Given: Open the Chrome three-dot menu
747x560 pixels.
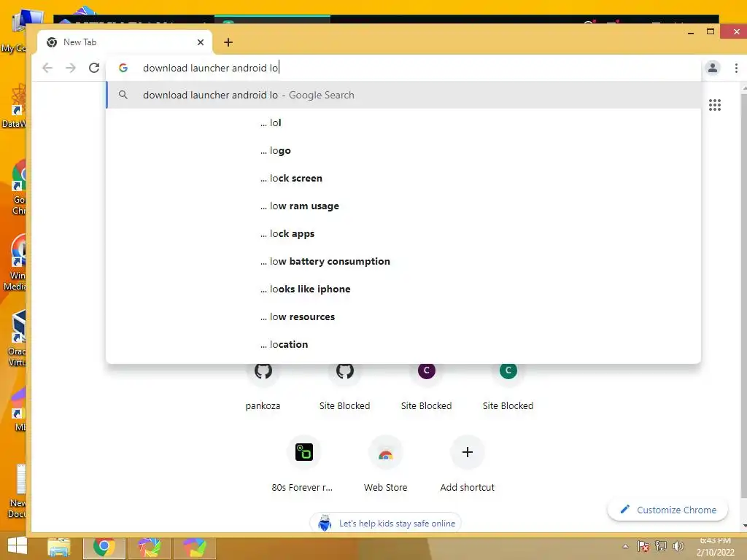Looking at the screenshot, I should point(736,68).
